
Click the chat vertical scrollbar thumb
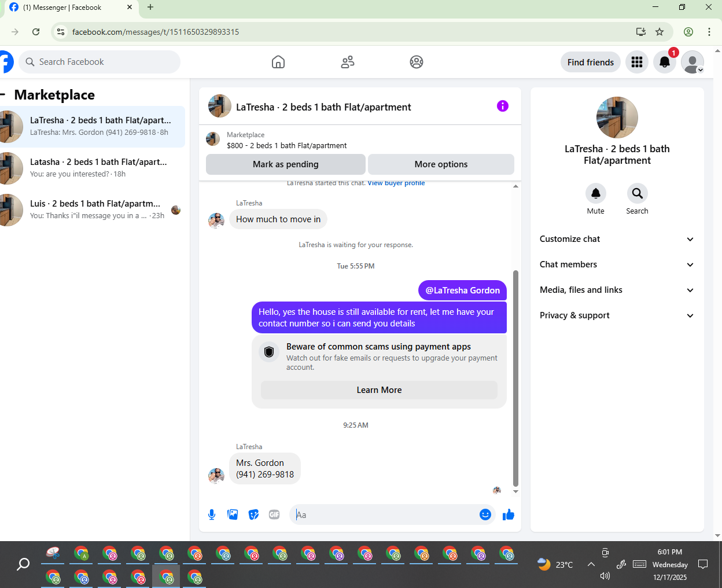pyautogui.click(x=515, y=378)
